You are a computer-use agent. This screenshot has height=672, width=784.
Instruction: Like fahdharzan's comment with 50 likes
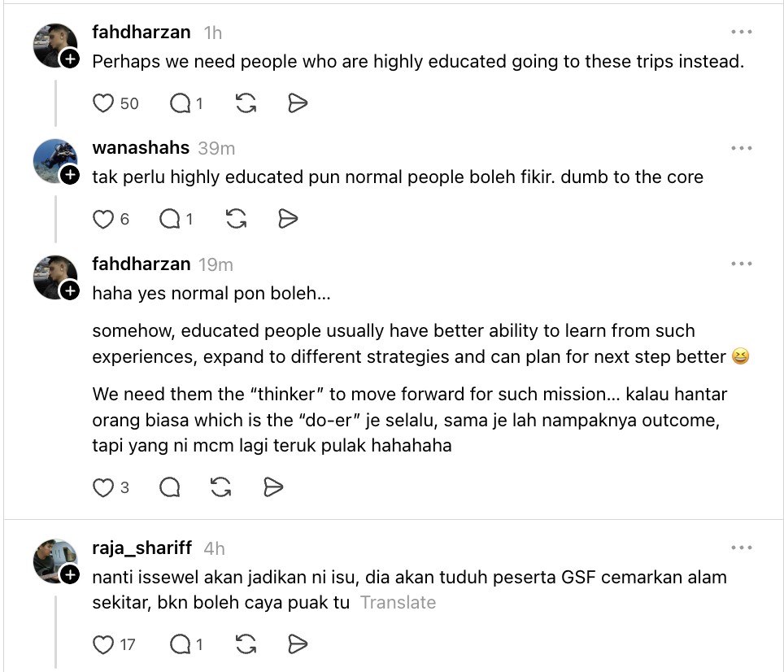coord(103,103)
